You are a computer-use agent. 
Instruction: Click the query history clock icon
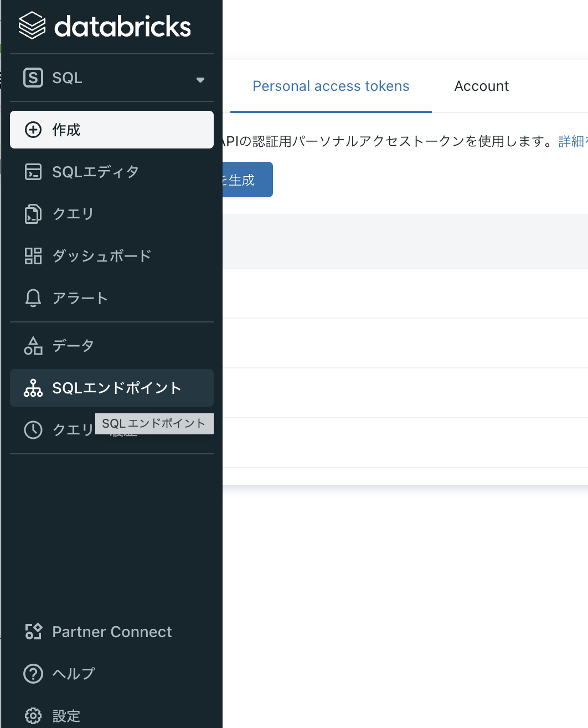coord(33,430)
